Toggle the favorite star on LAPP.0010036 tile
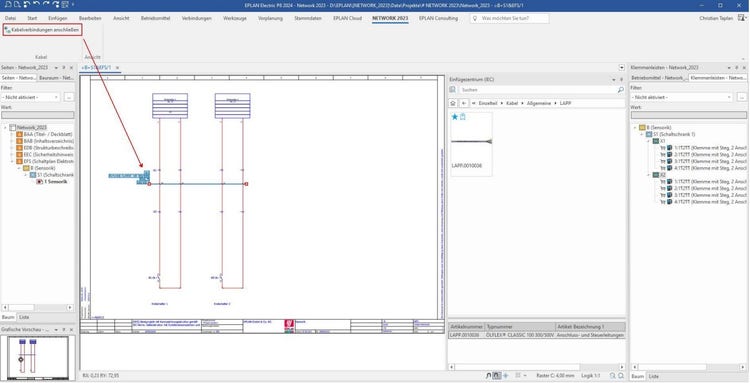 (x=455, y=117)
